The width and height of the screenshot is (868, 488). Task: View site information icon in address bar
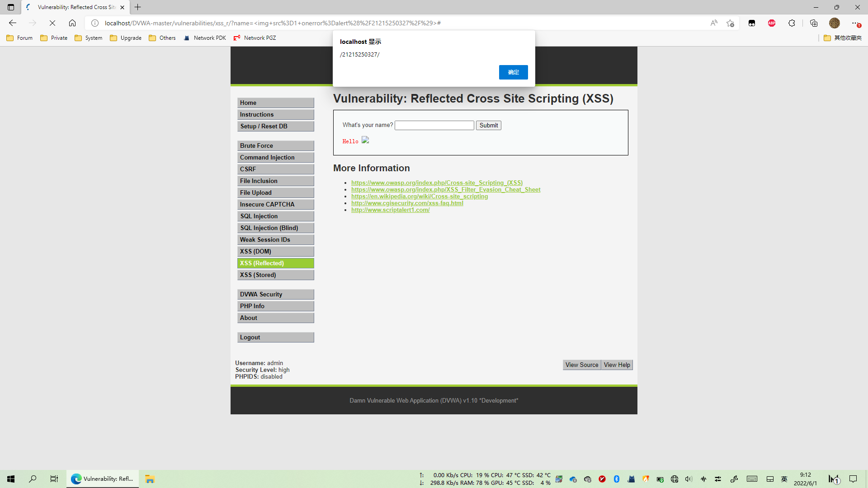95,23
